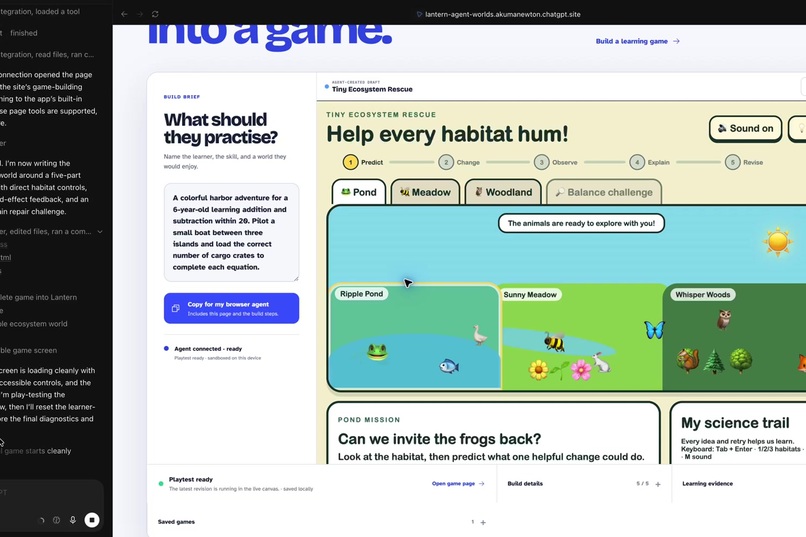Select step 4 Explain

click(x=650, y=162)
